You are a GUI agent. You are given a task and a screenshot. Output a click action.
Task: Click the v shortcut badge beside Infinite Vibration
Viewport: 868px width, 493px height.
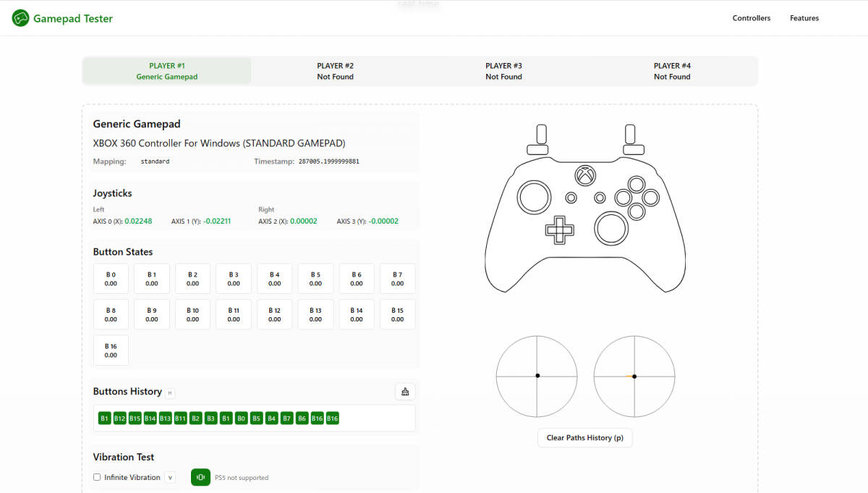click(170, 477)
